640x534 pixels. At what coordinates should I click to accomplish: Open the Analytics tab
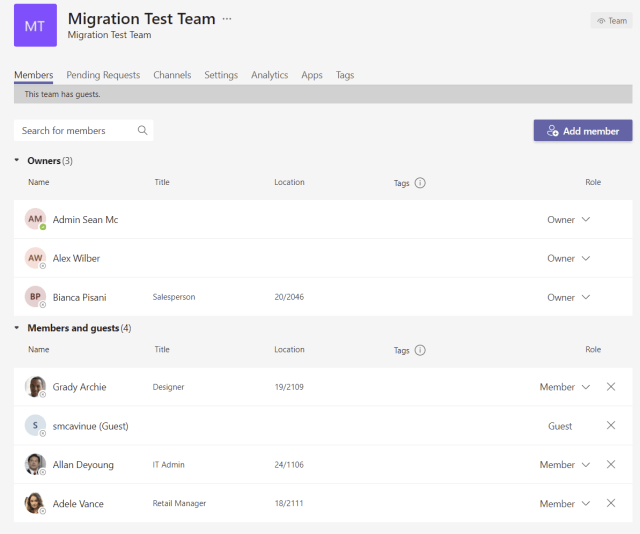click(x=269, y=75)
